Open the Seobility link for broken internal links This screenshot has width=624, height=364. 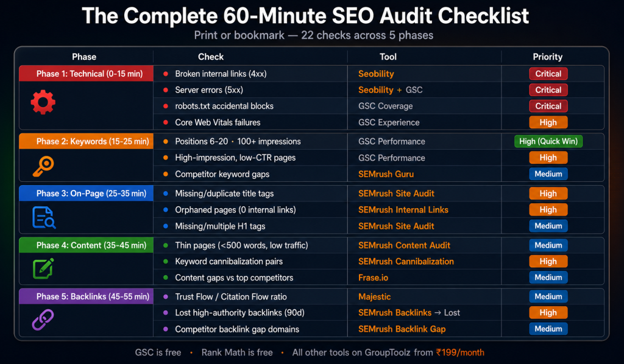tap(376, 74)
